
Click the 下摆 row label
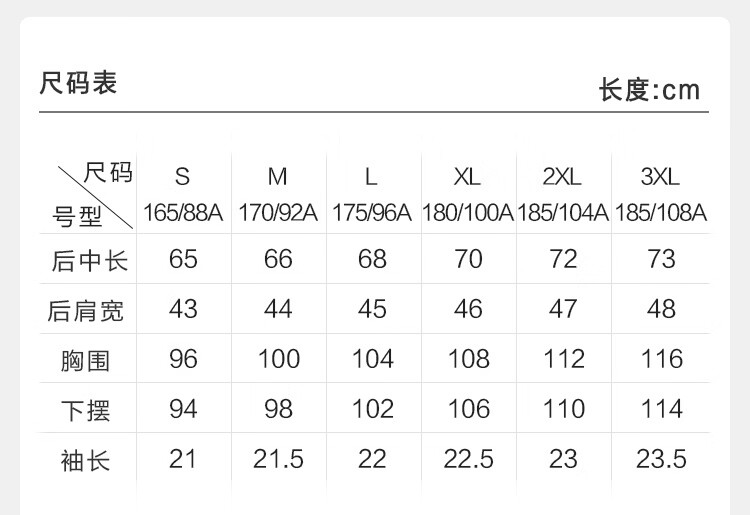click(x=85, y=411)
